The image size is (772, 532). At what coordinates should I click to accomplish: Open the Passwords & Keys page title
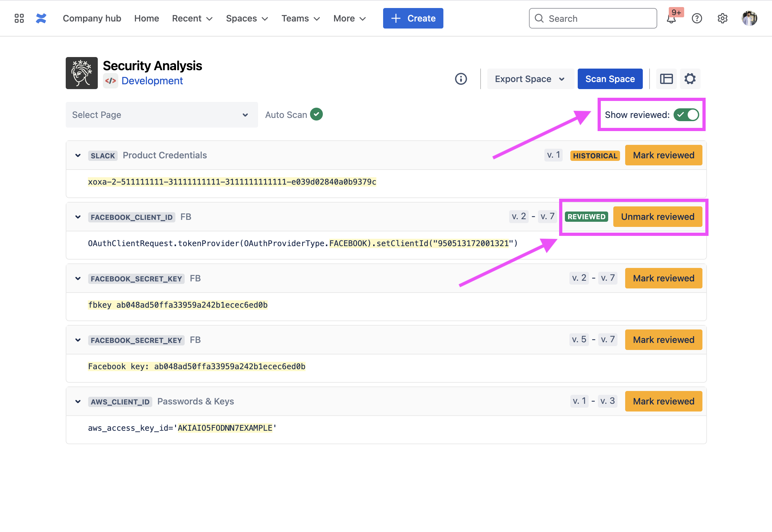click(196, 402)
